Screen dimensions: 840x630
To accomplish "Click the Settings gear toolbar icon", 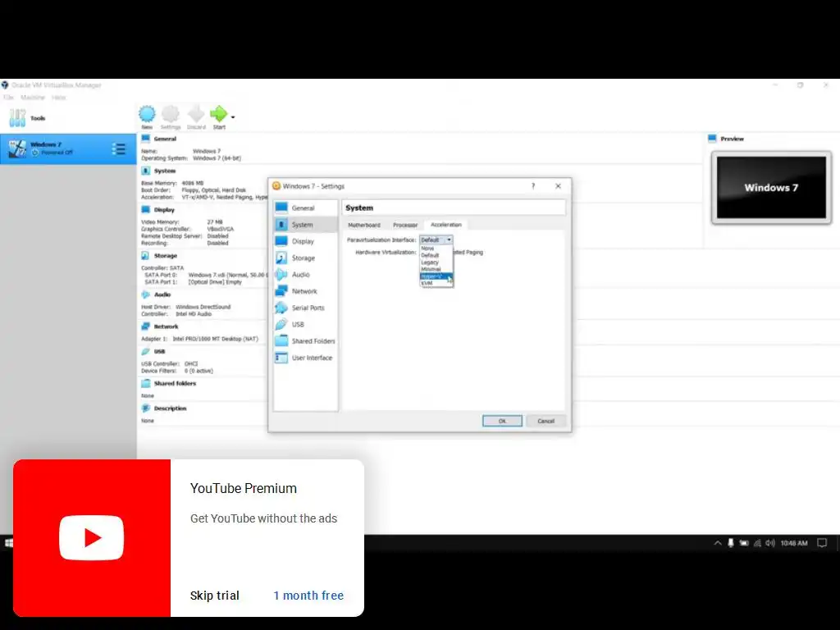I will click(171, 116).
